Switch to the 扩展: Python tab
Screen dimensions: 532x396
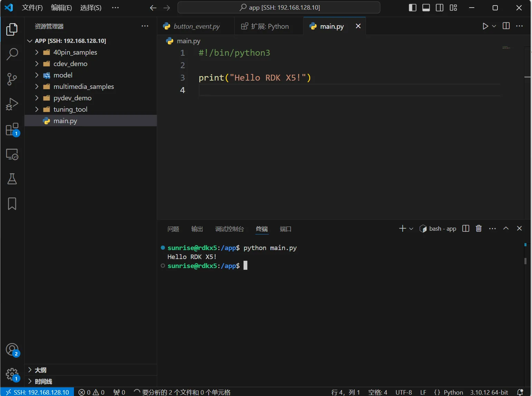pyautogui.click(x=269, y=26)
